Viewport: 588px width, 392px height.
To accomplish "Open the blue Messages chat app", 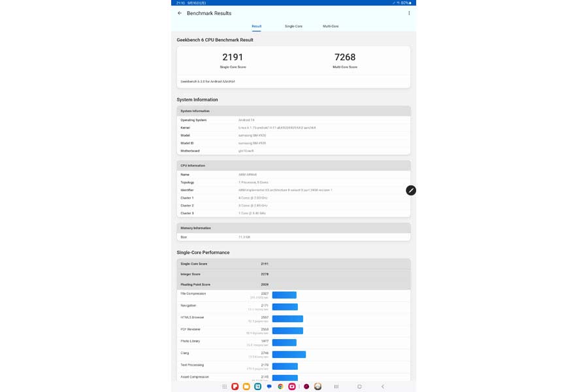I will click(x=269, y=386).
